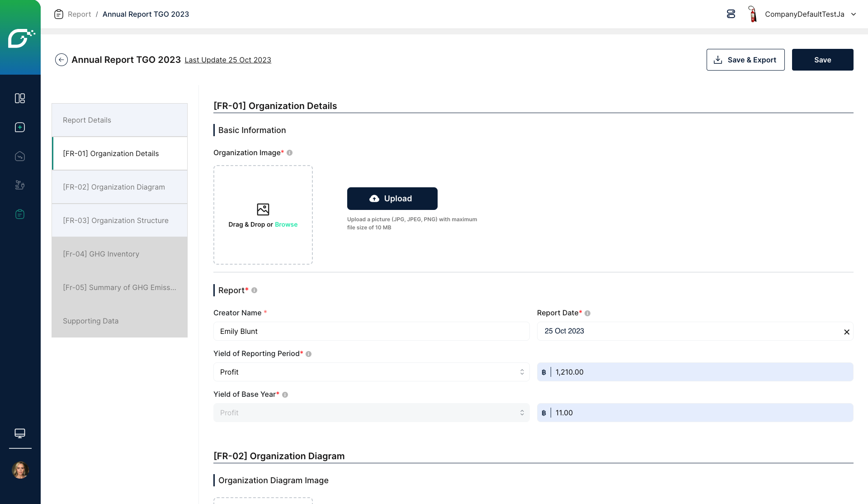Image resolution: width=868 pixels, height=504 pixels.
Task: Open the organization settings sidebar icon
Action: coord(20,185)
